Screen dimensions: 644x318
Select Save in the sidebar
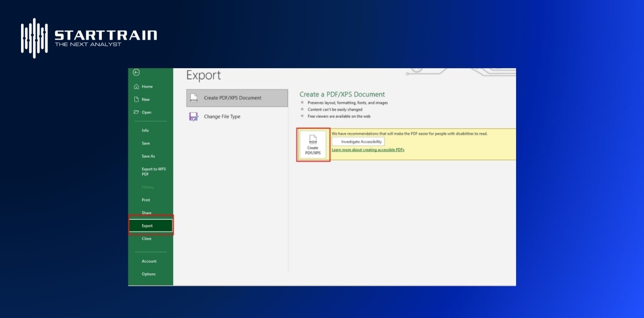pos(146,143)
